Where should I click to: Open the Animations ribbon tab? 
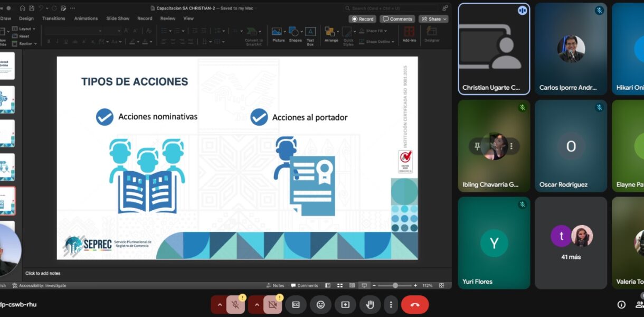(x=86, y=18)
